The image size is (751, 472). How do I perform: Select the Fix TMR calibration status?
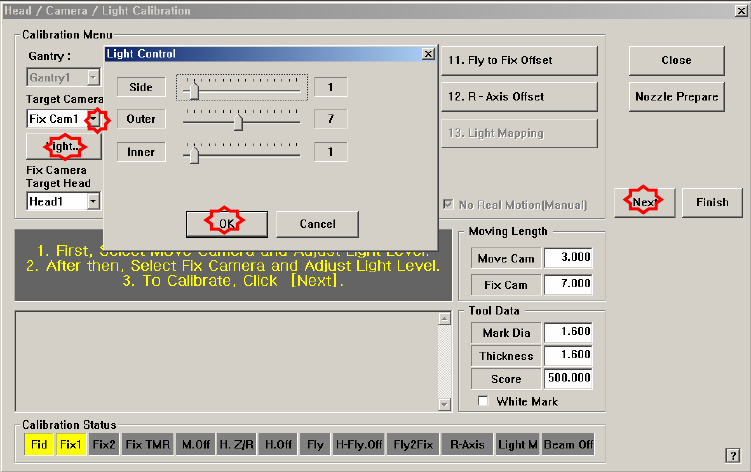(148, 445)
